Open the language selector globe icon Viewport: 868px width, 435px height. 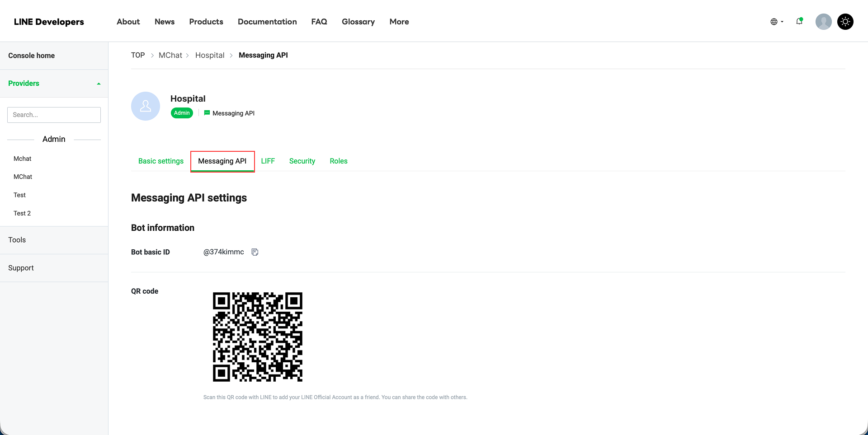pos(774,21)
